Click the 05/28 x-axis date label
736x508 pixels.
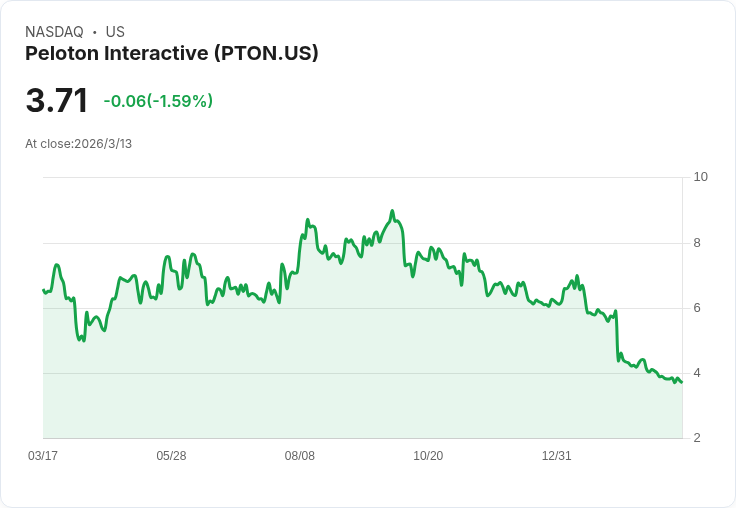point(171,456)
